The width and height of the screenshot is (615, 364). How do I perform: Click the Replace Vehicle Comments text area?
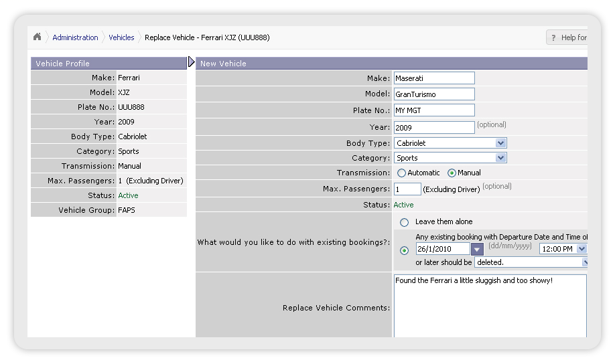(490, 306)
